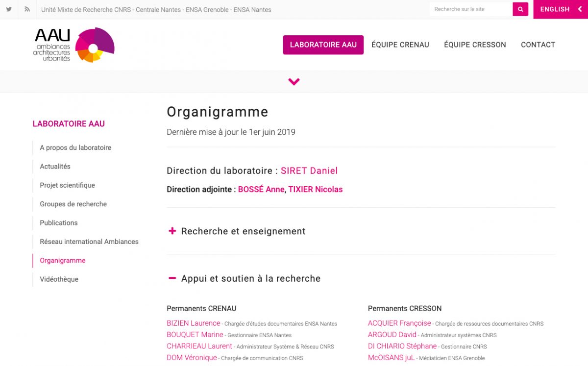Expand the pink chevron below the header
Viewport: 588px width, 366px height.
pyautogui.click(x=294, y=82)
